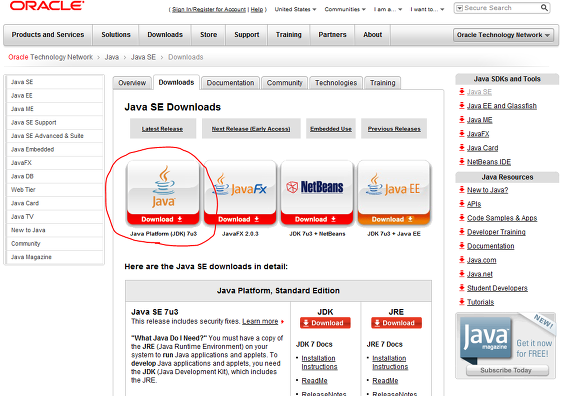Switch to the Technologies tab
The height and width of the screenshot is (396, 580).
pos(336,83)
